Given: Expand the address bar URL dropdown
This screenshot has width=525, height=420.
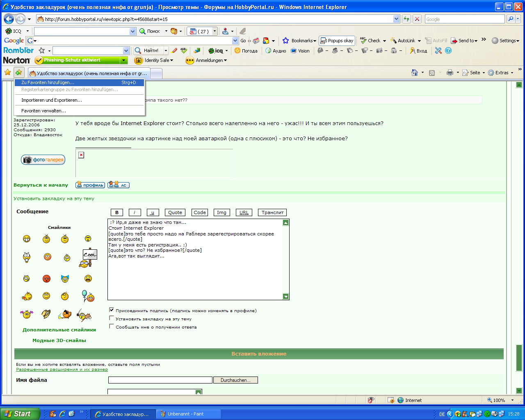Looking at the screenshot, I should coord(396,19).
